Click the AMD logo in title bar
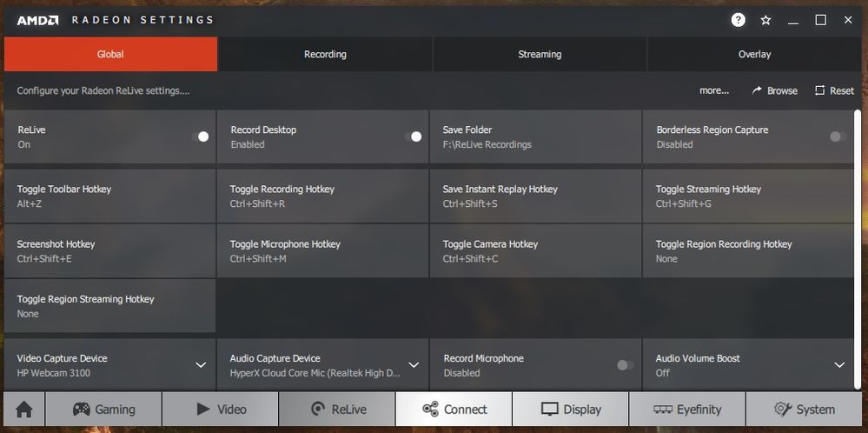The width and height of the screenshot is (868, 433). pos(37,20)
